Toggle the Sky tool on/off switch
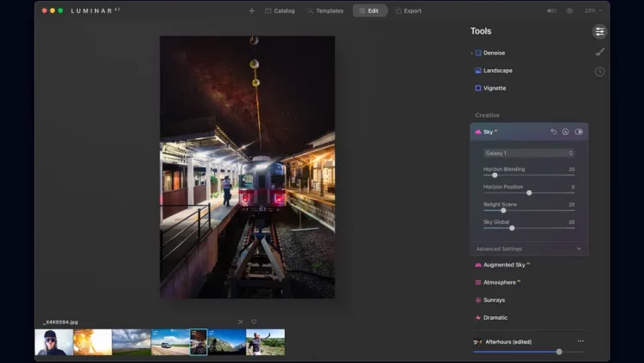Viewport: 644px width, 363px height. pos(578,132)
